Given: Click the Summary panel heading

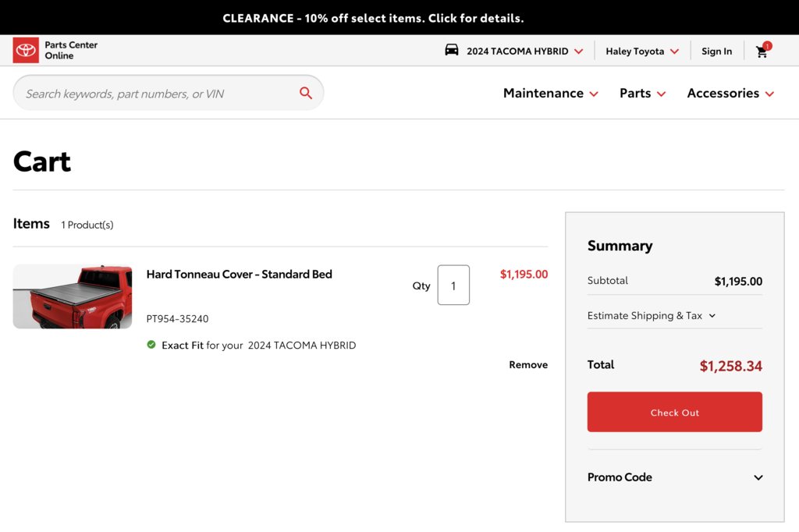Looking at the screenshot, I should tap(620, 246).
